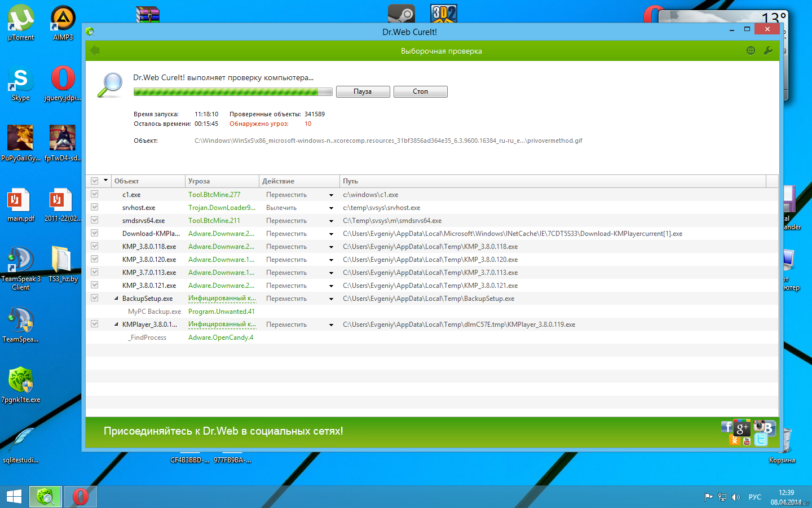Uncheck the KMP_3.8.0.120.exe checkbox

point(95,259)
